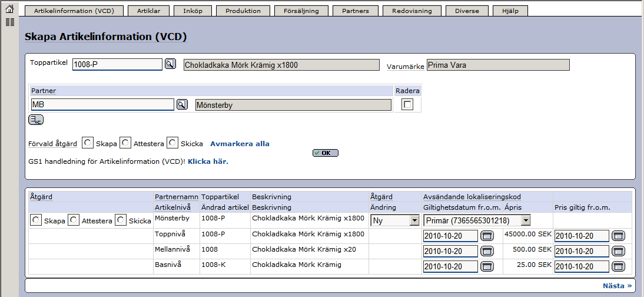Screen dimensions: 644x297
Task: Click the Basnivå Giltighetsdatum date field
Action: coord(450,266)
